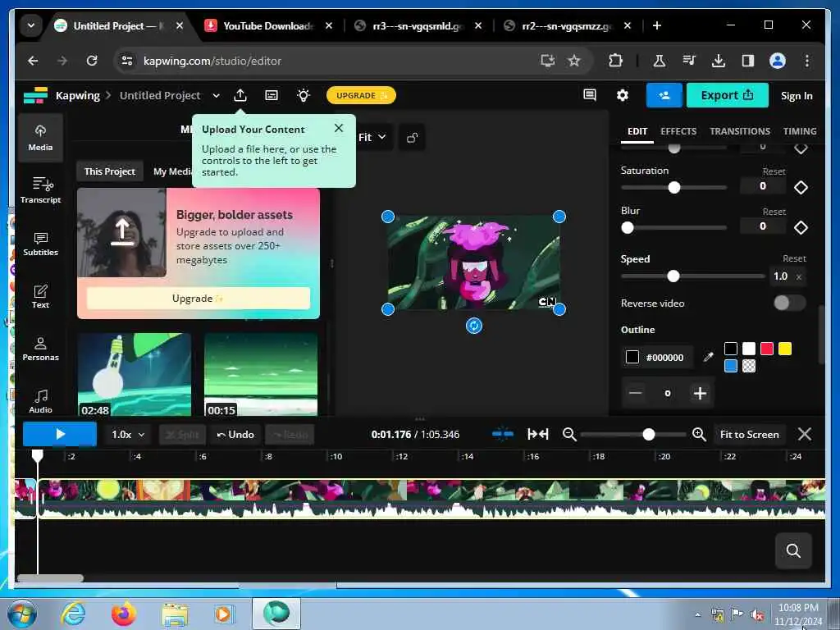Select the yellow outline color swatch
840x630 pixels.
click(x=785, y=349)
